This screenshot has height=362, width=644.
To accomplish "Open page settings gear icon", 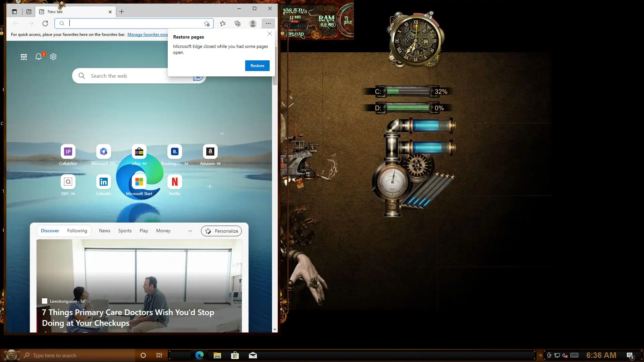I will (53, 57).
